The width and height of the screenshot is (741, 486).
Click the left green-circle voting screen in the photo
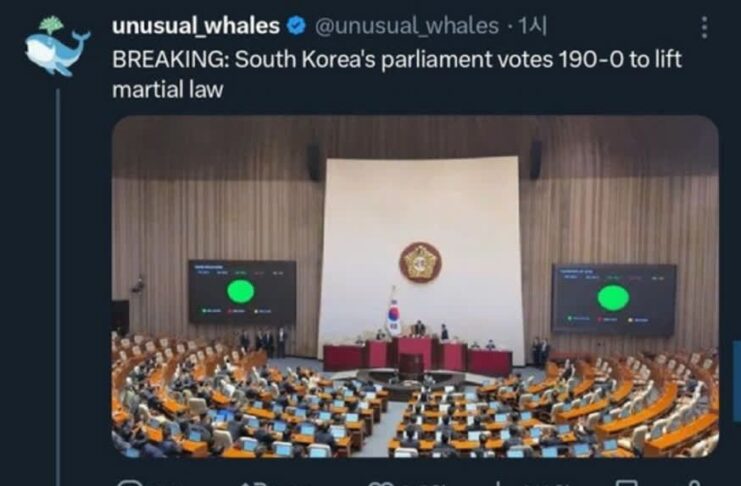pyautogui.click(x=242, y=292)
